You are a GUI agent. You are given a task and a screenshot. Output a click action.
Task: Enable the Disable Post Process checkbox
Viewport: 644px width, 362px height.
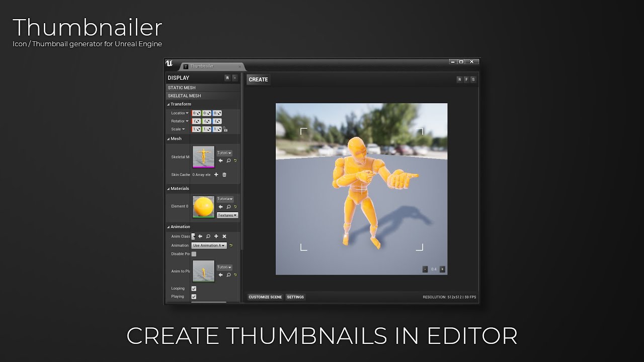pyautogui.click(x=194, y=254)
